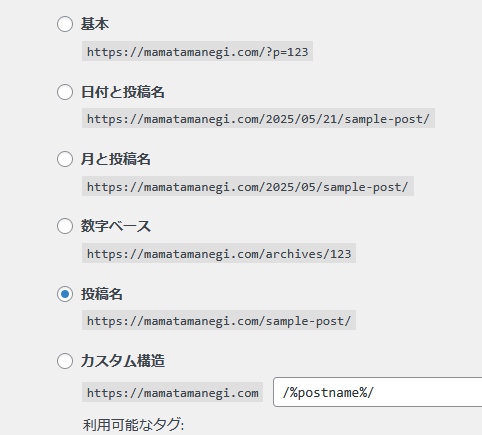
Task: Click the selected 投稿名 radio button
Action: 65,294
